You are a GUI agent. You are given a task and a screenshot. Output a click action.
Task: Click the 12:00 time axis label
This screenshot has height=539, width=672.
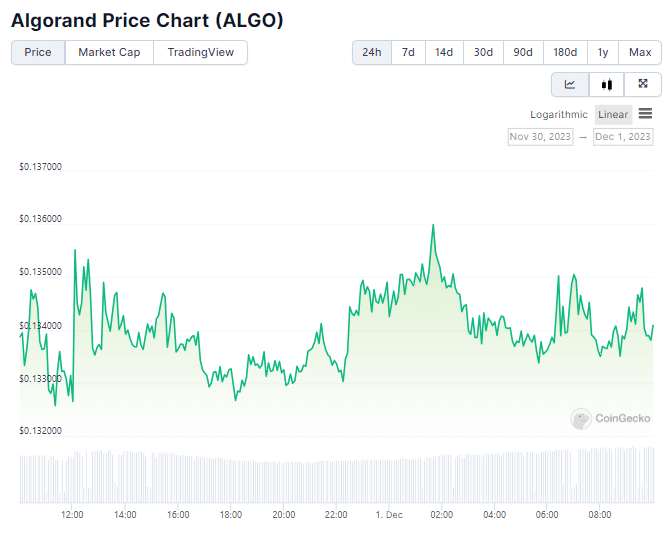[72, 515]
